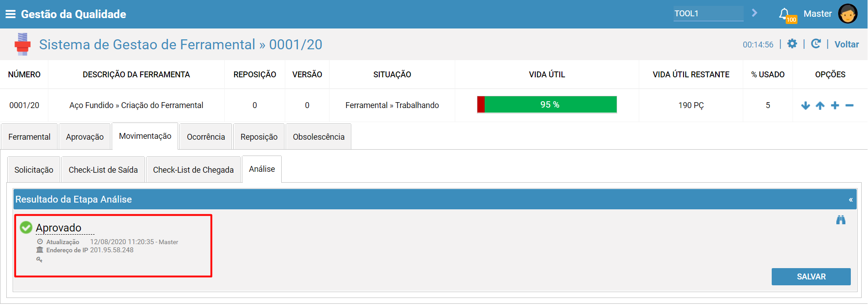Open settings gear icon

[x=792, y=43]
